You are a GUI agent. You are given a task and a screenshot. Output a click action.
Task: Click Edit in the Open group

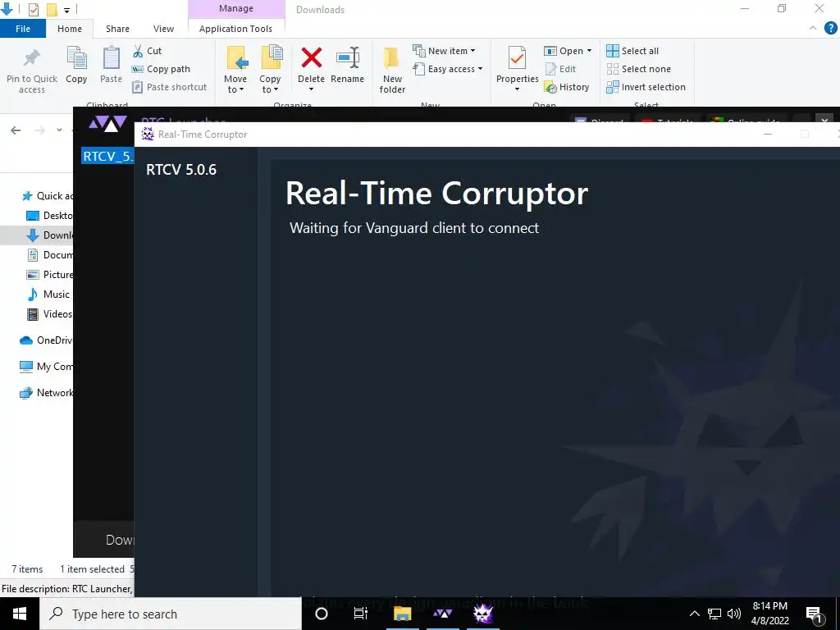561,69
